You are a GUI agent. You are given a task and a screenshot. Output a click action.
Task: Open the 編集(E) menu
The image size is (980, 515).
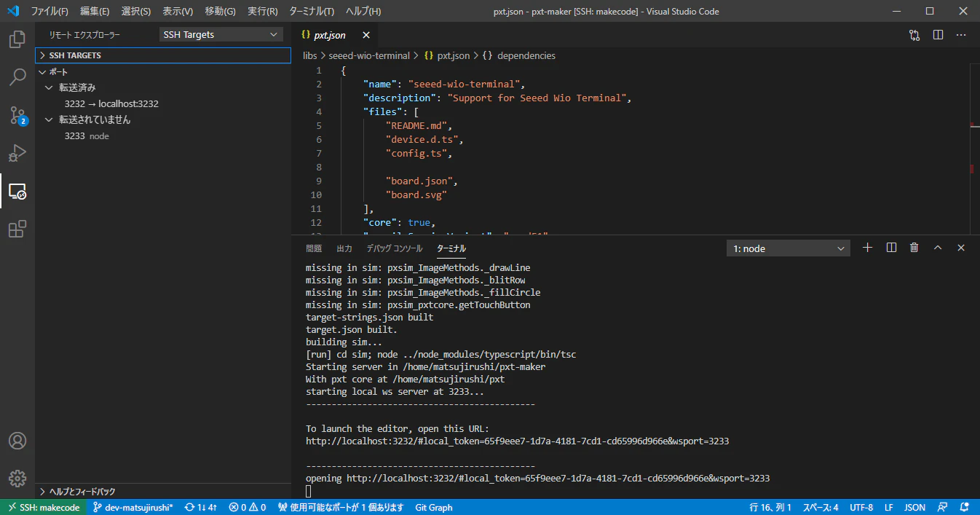coord(95,12)
